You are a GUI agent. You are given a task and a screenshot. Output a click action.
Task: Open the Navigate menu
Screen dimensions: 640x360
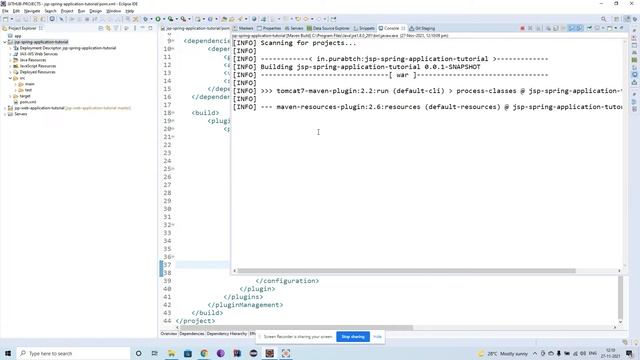click(32, 11)
